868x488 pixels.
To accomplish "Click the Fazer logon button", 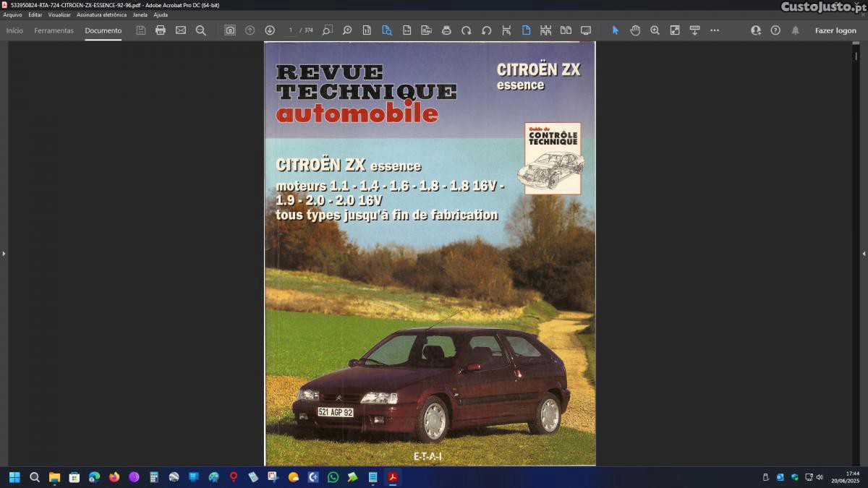I will [x=835, y=30].
